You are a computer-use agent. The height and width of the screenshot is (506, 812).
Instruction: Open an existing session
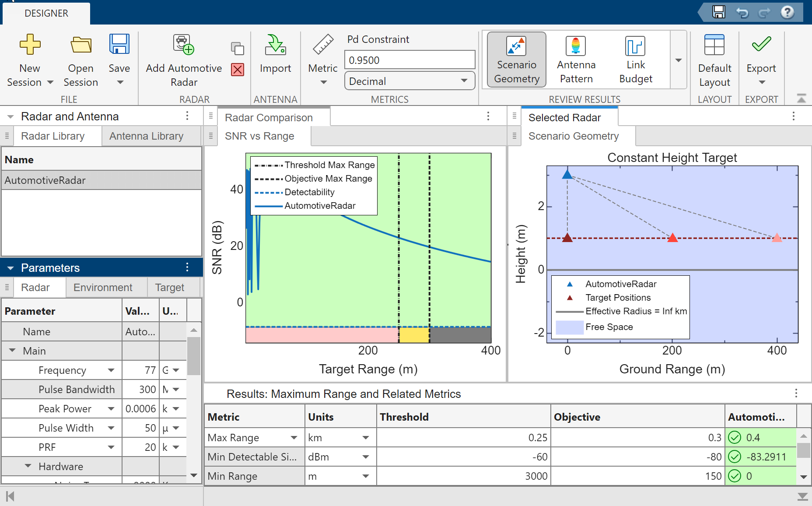point(80,60)
